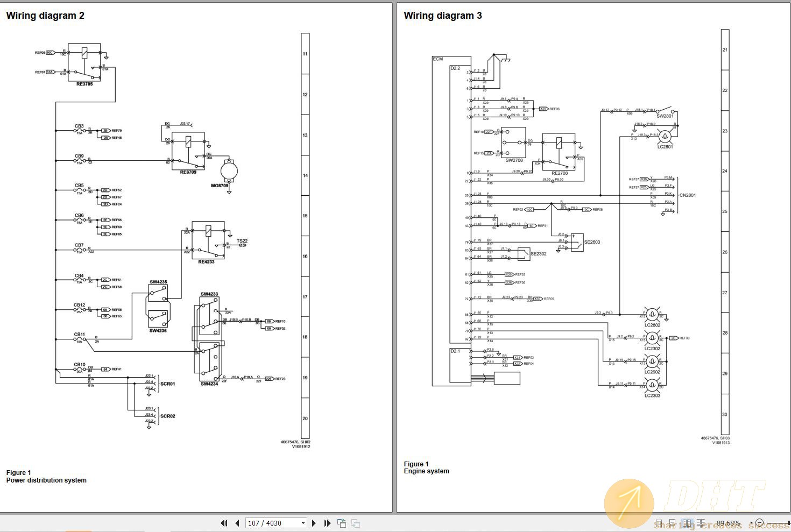Click the SE2603 sensor label
Viewport: 791px width, 532px height.
pyautogui.click(x=592, y=242)
